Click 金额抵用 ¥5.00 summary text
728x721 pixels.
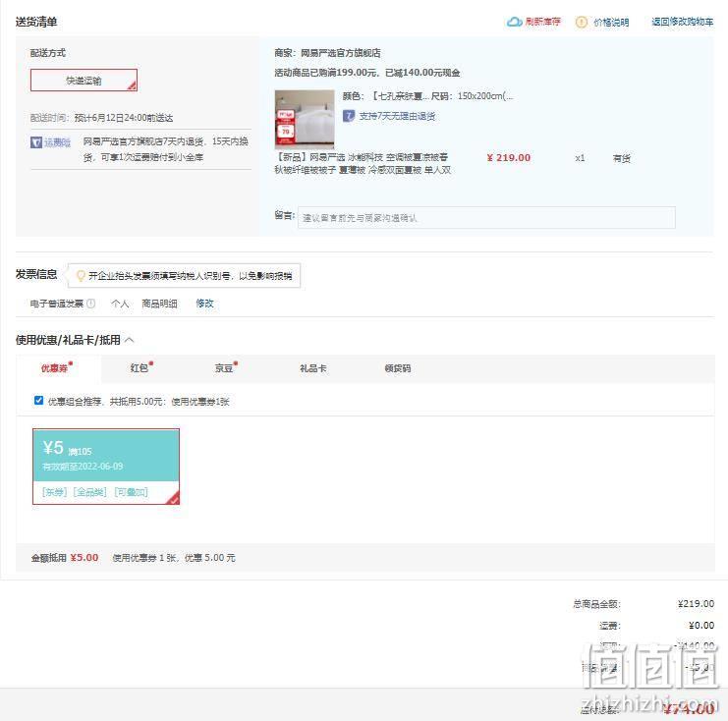pos(65,558)
